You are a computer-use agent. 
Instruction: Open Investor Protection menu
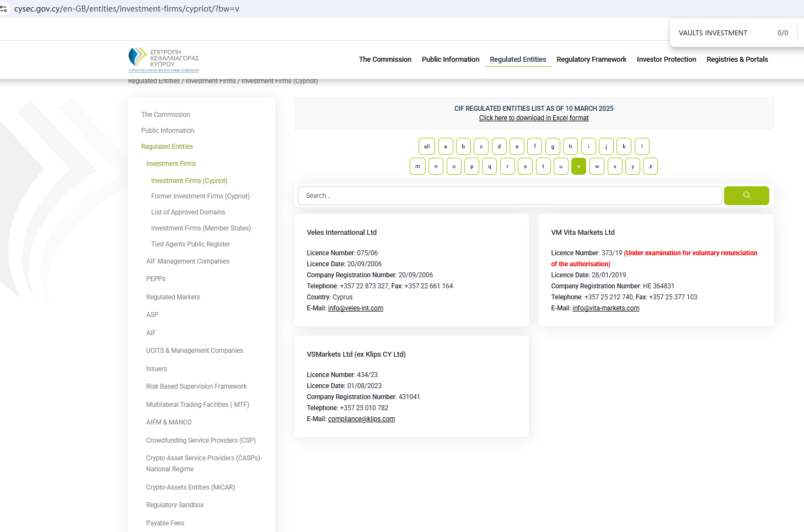point(666,60)
